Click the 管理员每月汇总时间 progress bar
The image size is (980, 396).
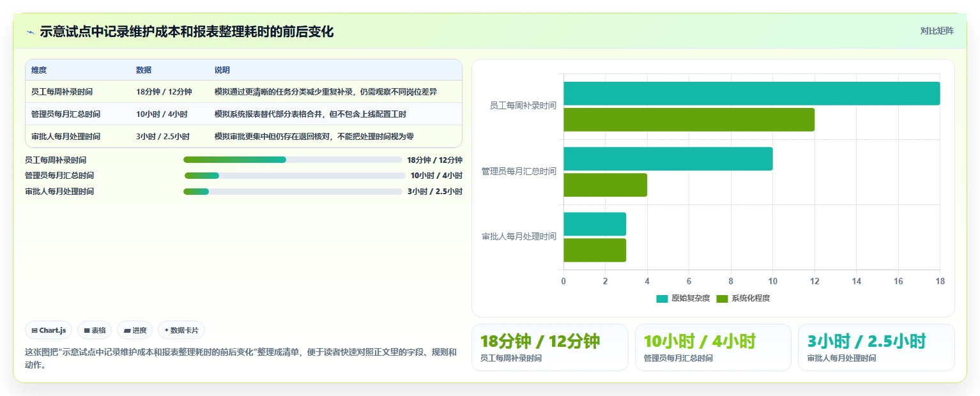tap(295, 176)
